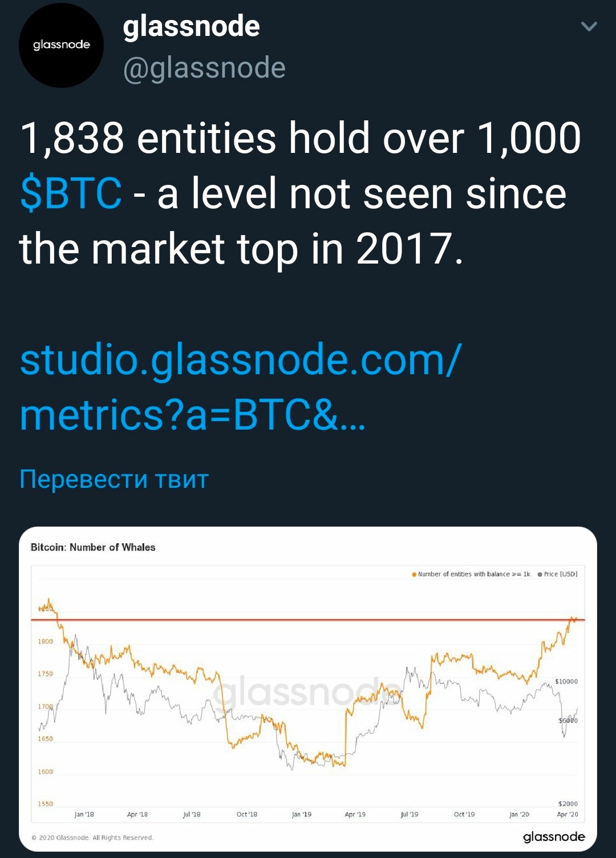Click the 1800 entities axis label
The height and width of the screenshot is (858, 616).
pyautogui.click(x=46, y=641)
